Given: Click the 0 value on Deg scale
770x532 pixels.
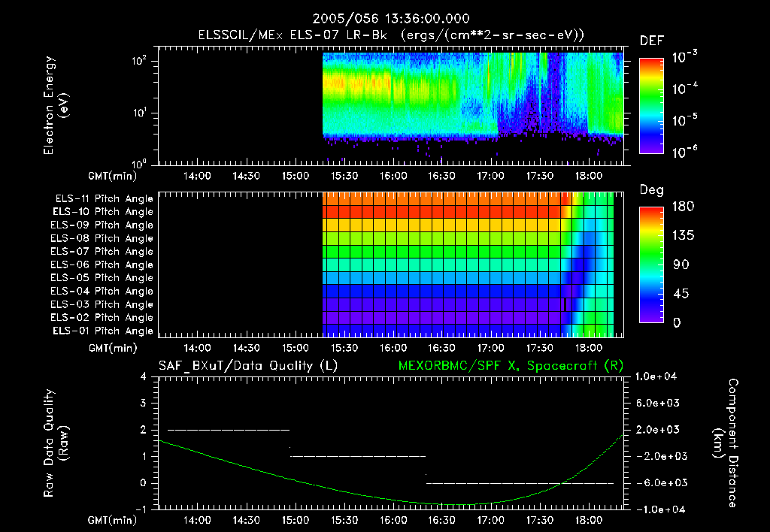Looking at the screenshot, I should [x=677, y=323].
